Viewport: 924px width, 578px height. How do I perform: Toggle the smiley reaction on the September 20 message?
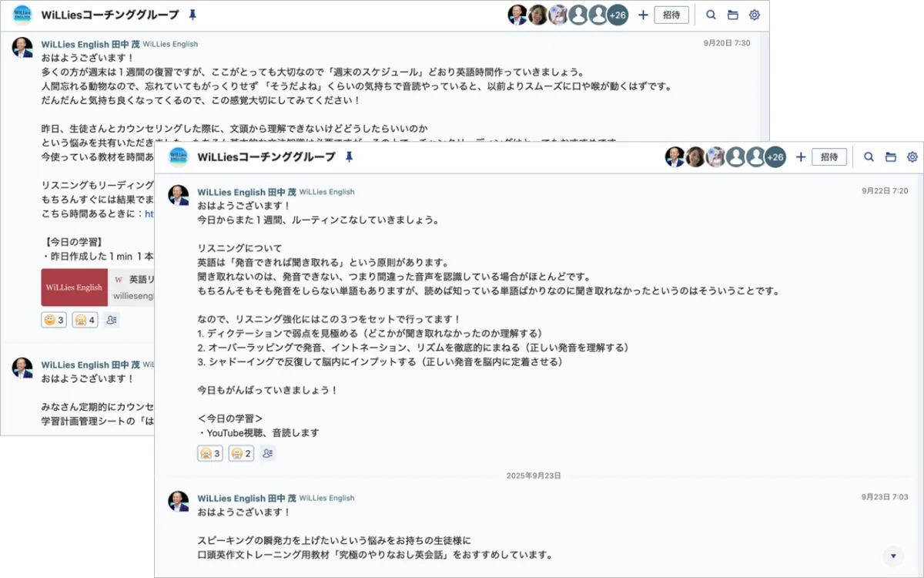click(x=53, y=319)
